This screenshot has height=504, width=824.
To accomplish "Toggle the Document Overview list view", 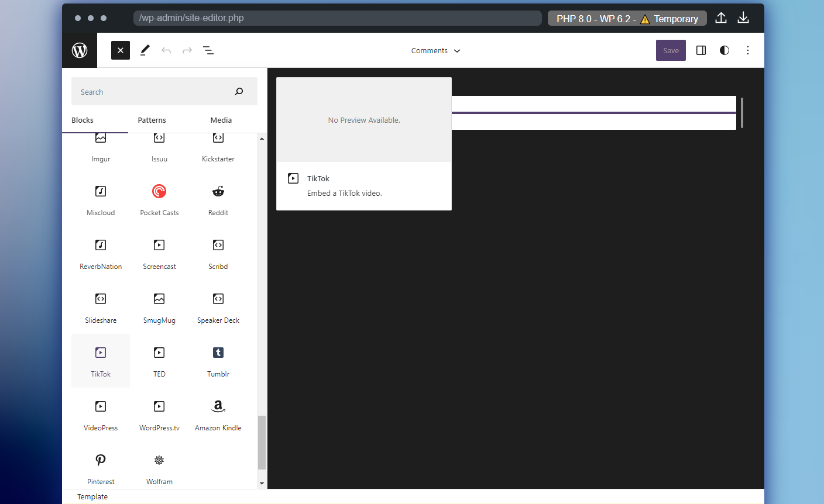I will pos(208,50).
